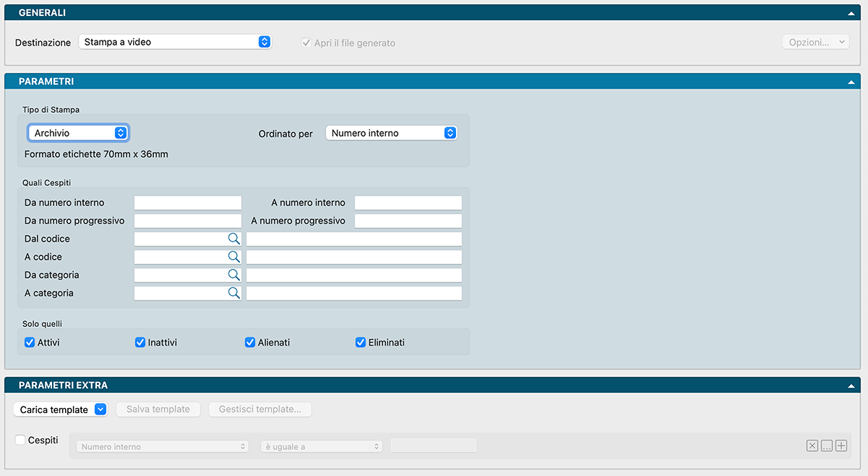
Task: Collapse the Parametri section
Action: [x=851, y=82]
